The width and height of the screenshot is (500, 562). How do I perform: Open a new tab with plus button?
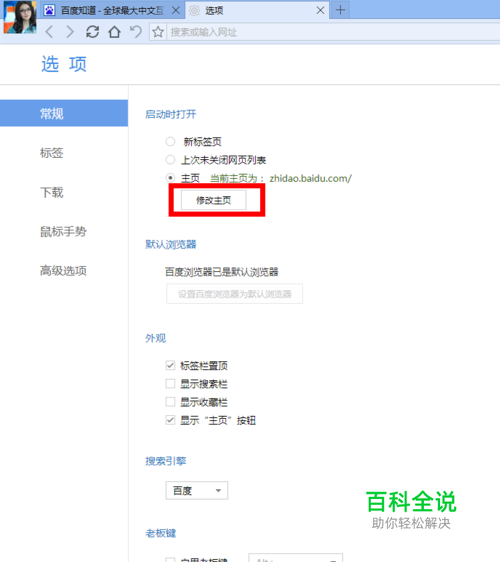(x=340, y=10)
